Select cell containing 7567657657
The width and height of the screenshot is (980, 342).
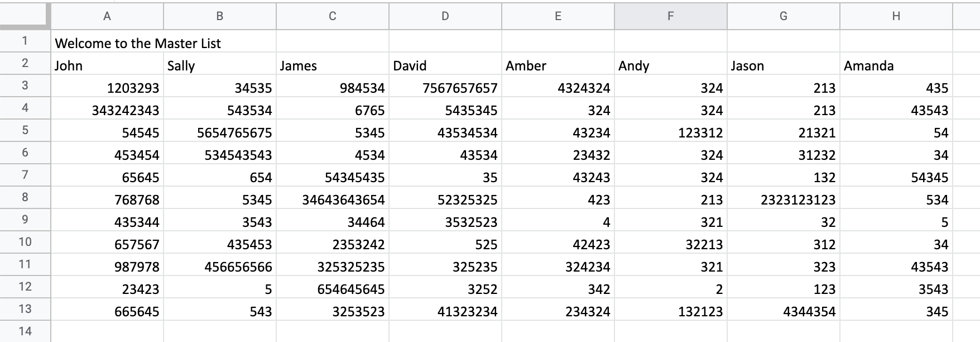point(445,86)
